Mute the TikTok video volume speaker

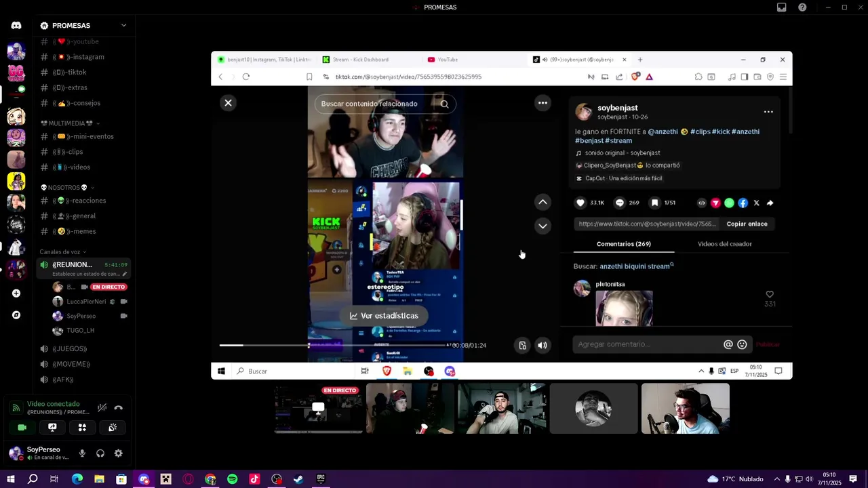(542, 346)
